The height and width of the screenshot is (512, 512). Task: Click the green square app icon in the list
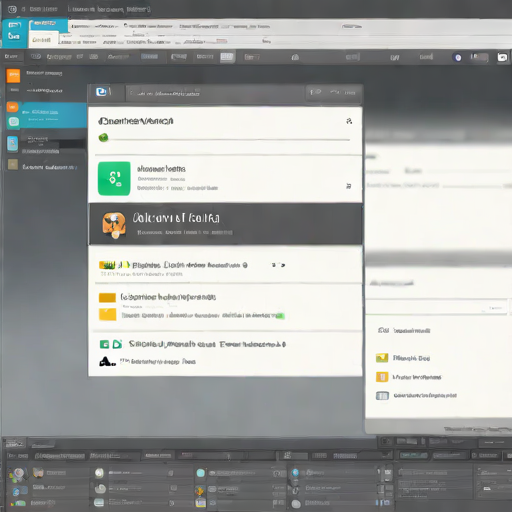(x=114, y=179)
